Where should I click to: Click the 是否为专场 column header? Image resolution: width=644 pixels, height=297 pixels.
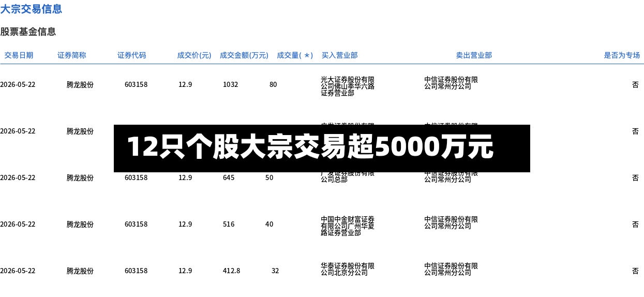click(622, 55)
